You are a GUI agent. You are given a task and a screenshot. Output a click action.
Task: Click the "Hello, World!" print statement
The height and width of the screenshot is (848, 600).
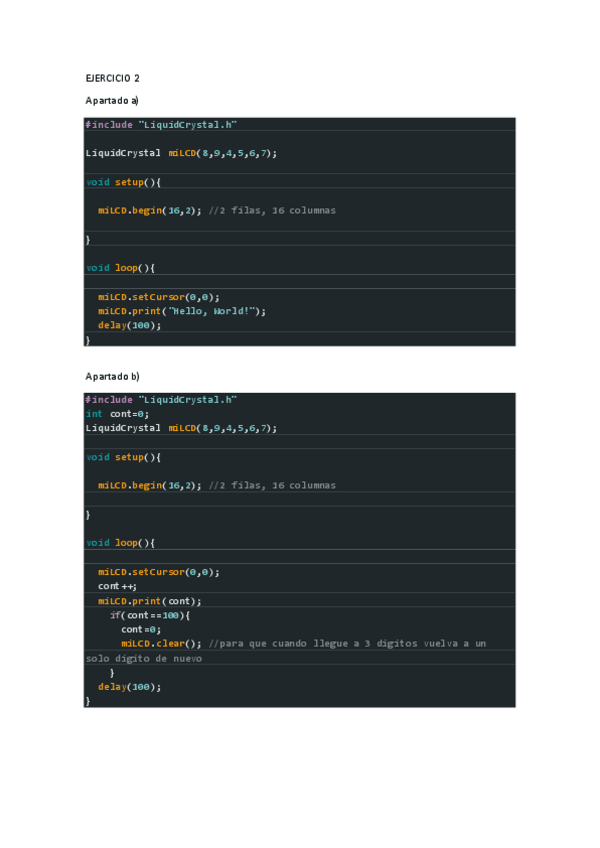click(x=182, y=311)
